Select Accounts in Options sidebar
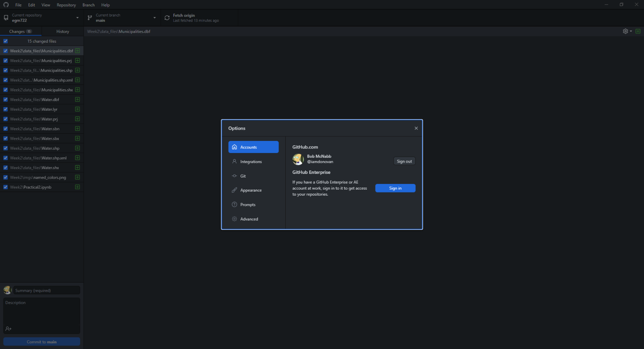This screenshot has width=644, height=349. coord(254,147)
